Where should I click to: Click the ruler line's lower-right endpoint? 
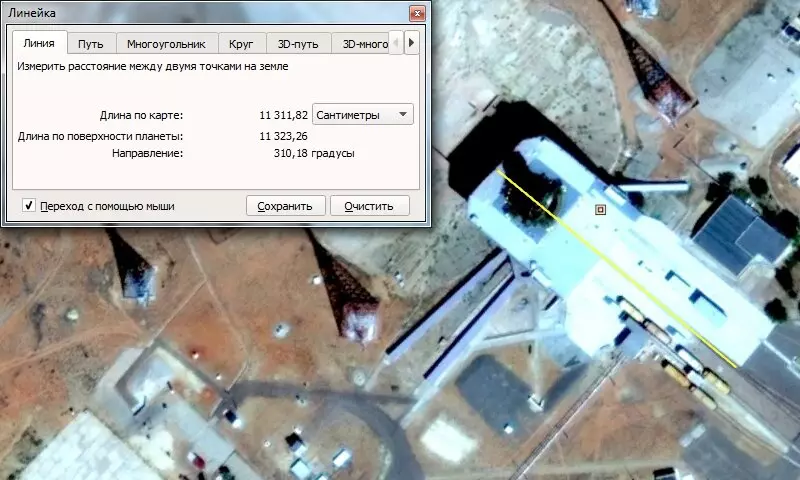[x=738, y=366]
